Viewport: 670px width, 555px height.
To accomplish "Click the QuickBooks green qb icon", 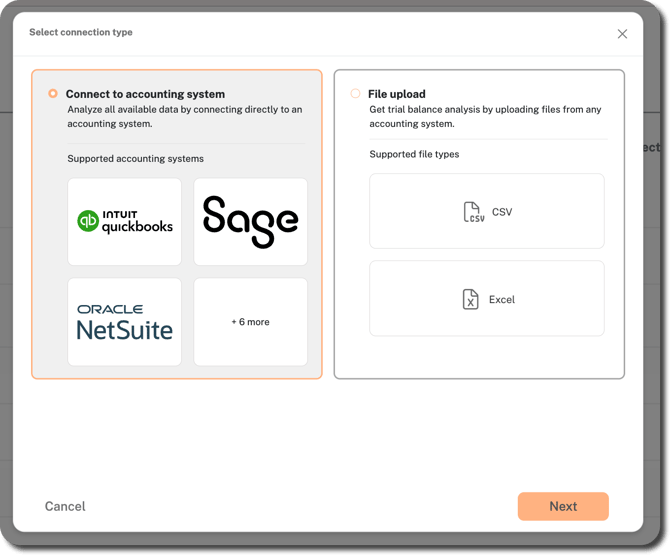I will tap(88, 221).
